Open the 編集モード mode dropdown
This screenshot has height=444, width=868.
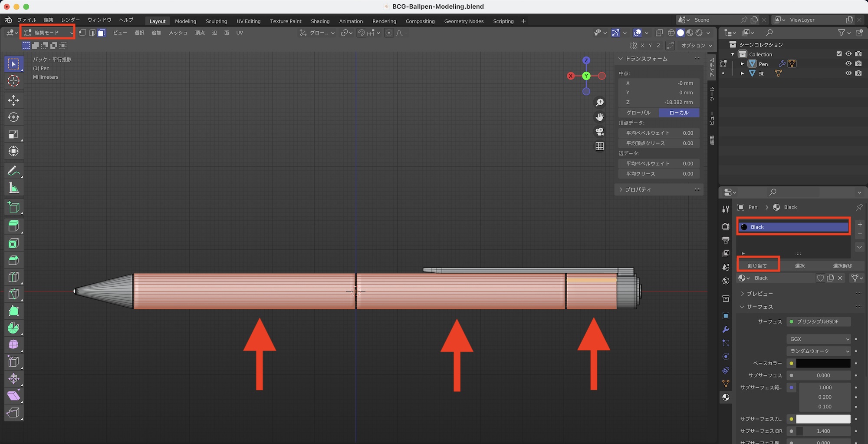click(x=48, y=33)
